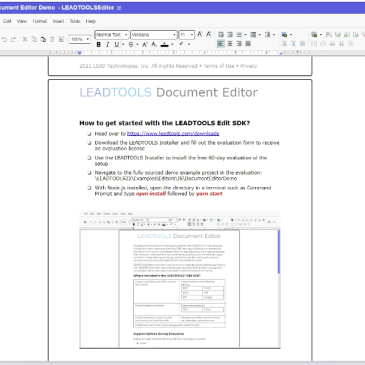The width and height of the screenshot is (365, 365).
Task: Click the Redo icon
Action: 13,39
